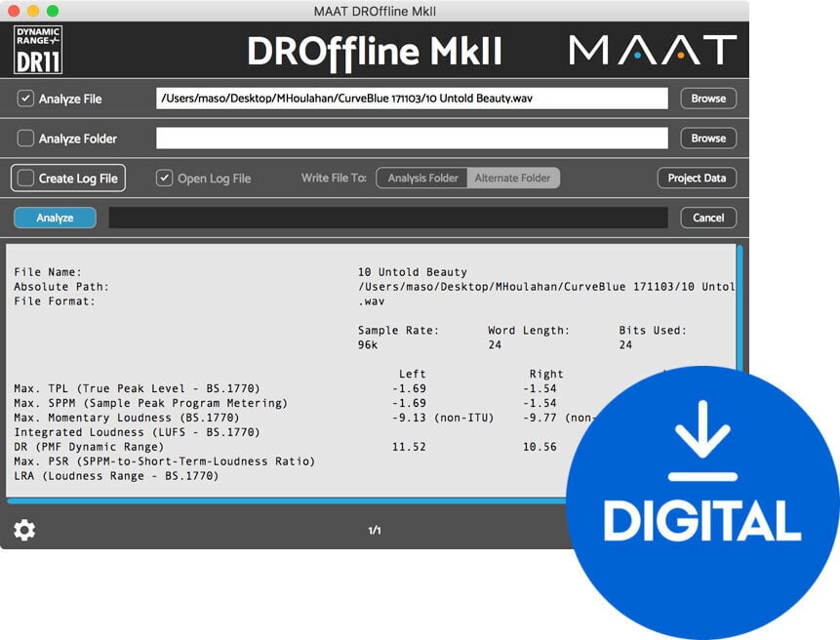Click the 'LRA (Loudness Range' row label
The image size is (840, 640).
(116, 475)
